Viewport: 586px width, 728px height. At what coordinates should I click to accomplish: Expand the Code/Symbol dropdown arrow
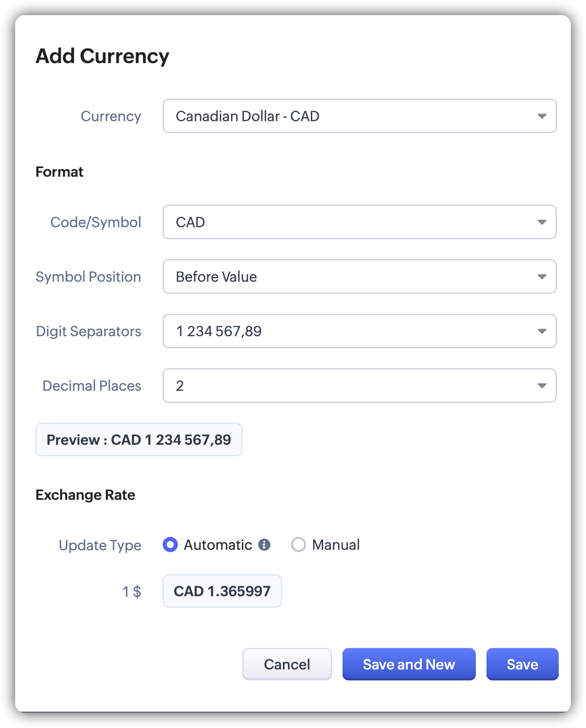(x=542, y=222)
